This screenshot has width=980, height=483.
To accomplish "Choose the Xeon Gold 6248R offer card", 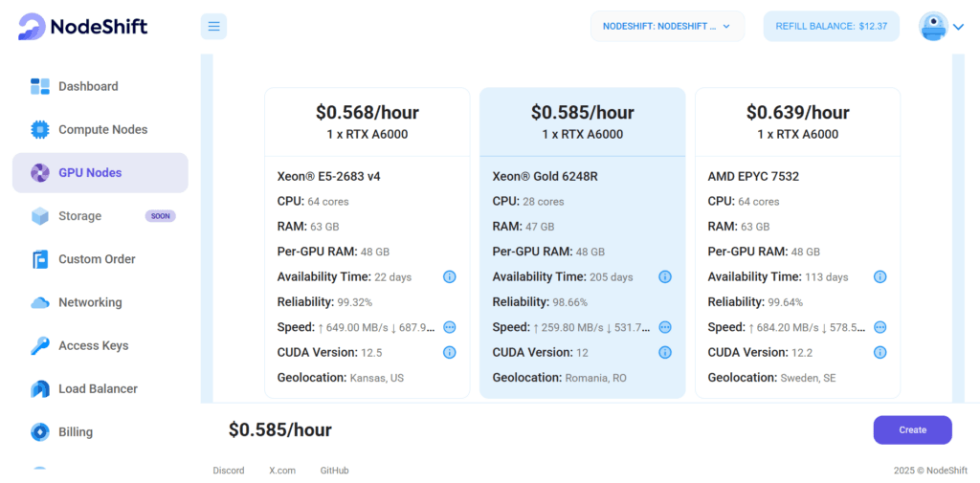I will (583, 242).
